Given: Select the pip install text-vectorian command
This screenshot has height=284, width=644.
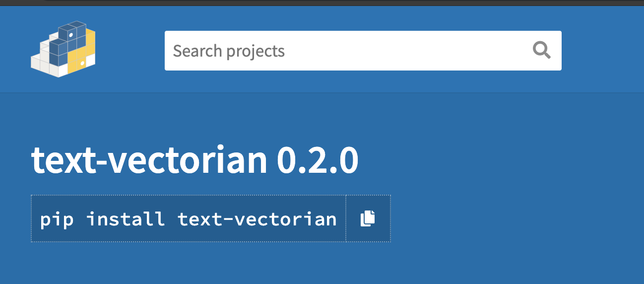Looking at the screenshot, I should coord(188,218).
